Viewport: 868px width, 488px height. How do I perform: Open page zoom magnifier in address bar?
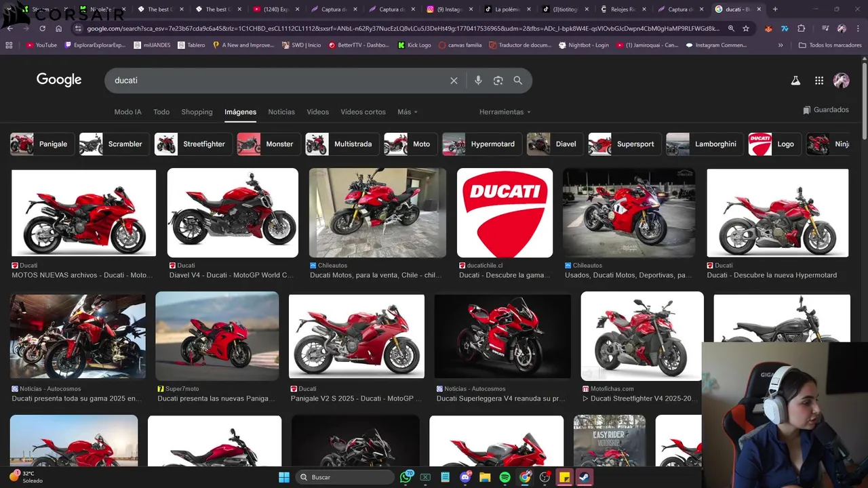(x=731, y=28)
